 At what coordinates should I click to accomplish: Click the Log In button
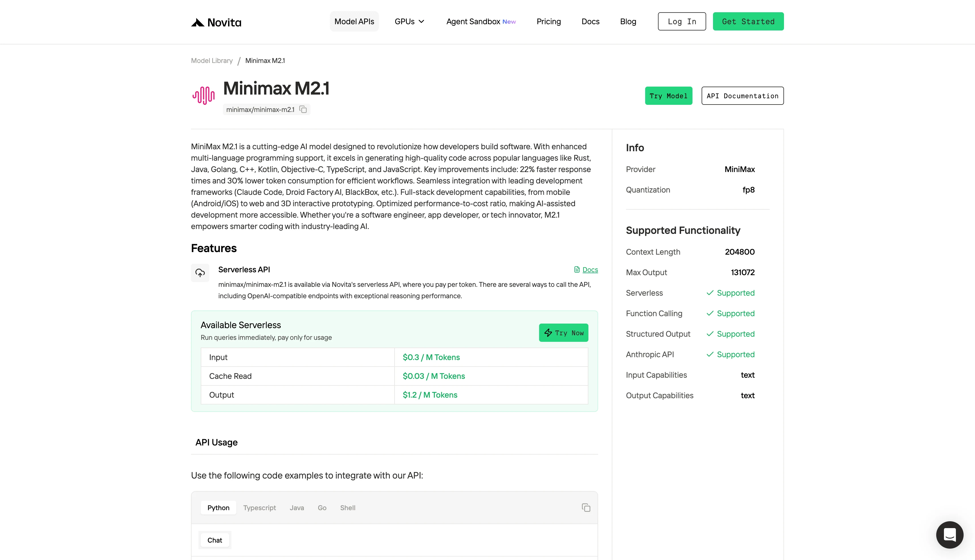[682, 22]
